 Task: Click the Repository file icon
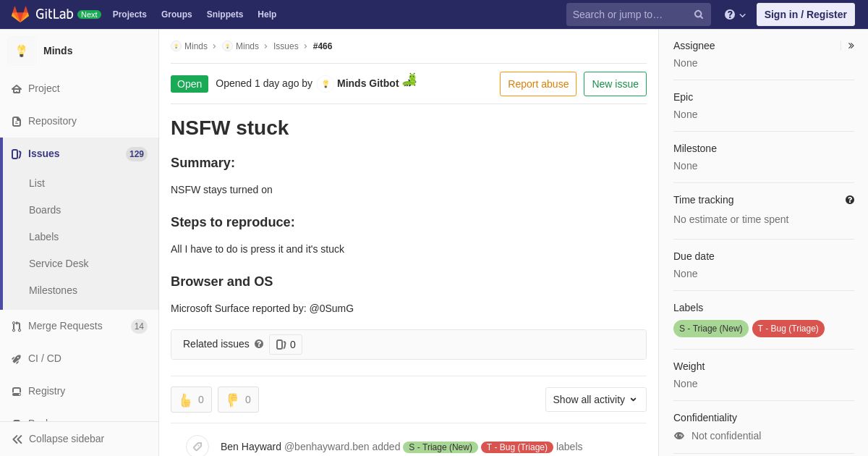(17, 122)
